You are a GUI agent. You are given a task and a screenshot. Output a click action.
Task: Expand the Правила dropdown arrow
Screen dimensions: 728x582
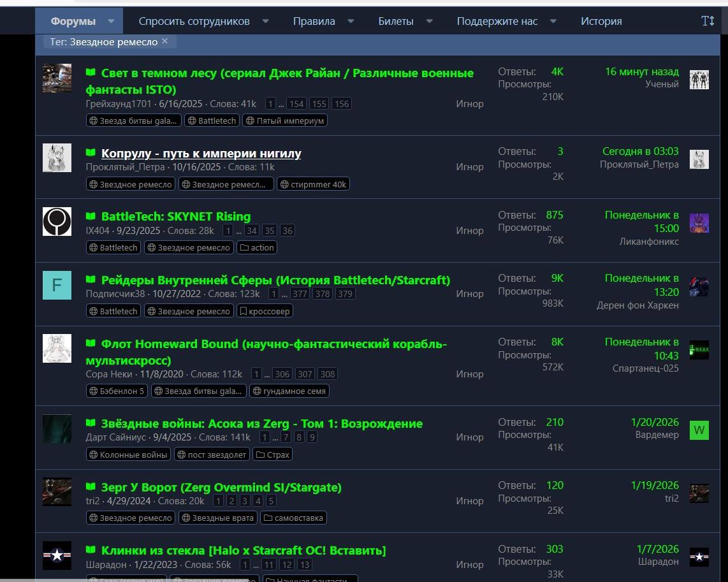coord(351,21)
